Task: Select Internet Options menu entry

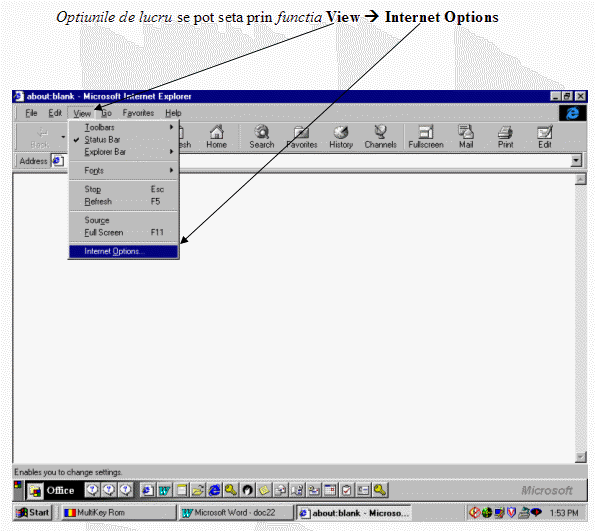Action: pyautogui.click(x=123, y=251)
